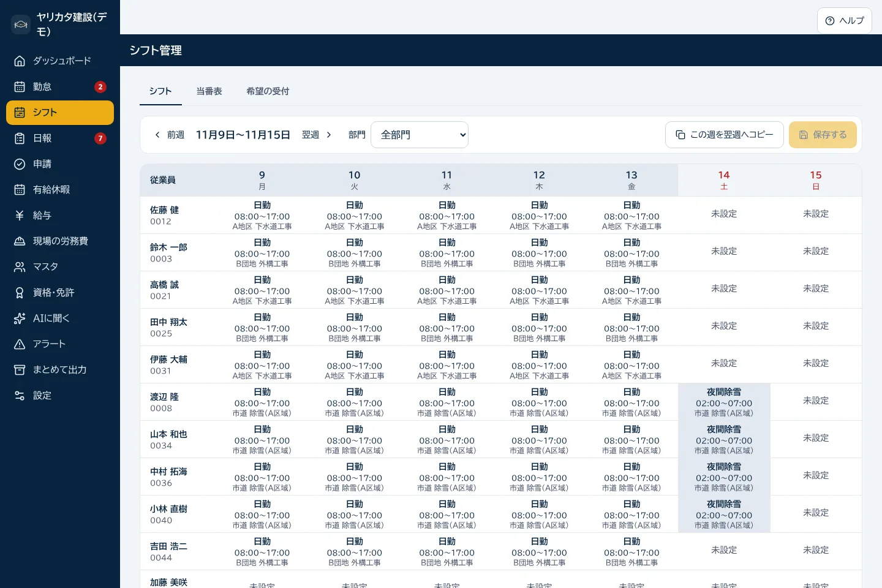This screenshot has height=588, width=882.
Task: Open the 希望の受付 tab
Action: click(x=268, y=91)
